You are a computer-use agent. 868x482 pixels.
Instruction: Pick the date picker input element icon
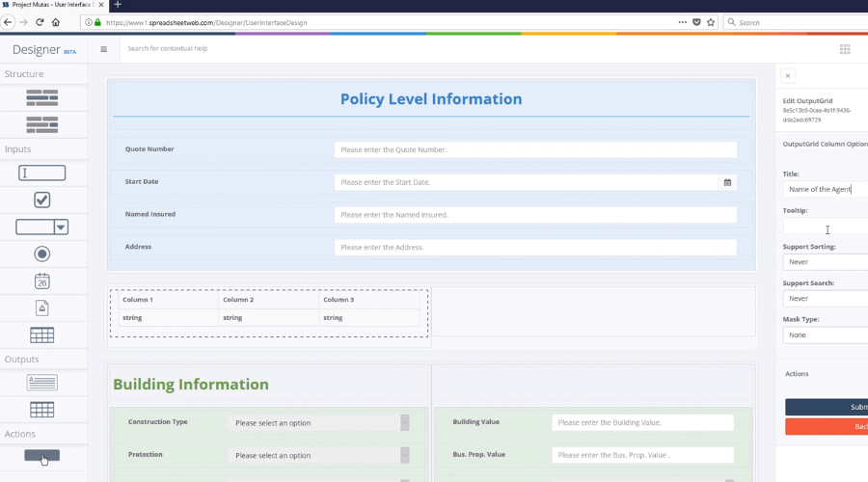(x=42, y=281)
